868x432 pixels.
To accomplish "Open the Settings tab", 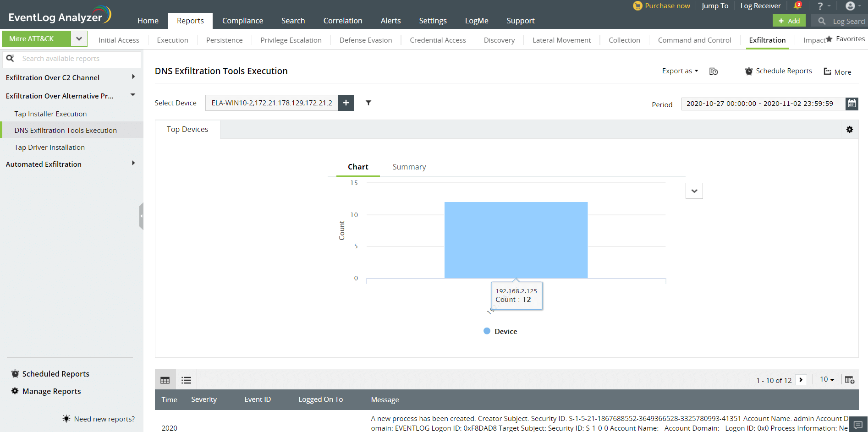I will pos(433,21).
